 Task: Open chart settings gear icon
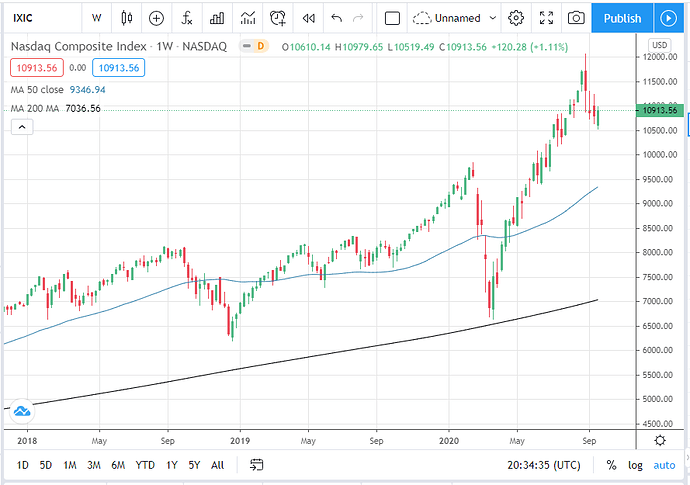pyautogui.click(x=516, y=18)
